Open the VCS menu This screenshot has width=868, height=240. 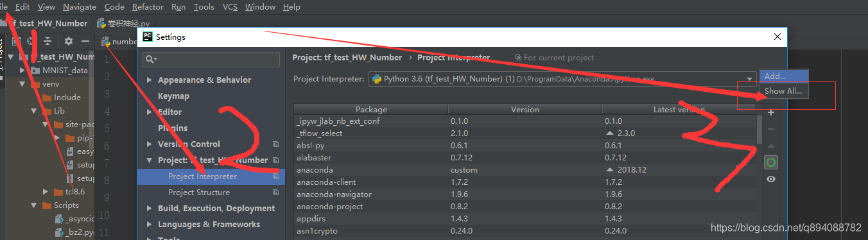[230, 7]
